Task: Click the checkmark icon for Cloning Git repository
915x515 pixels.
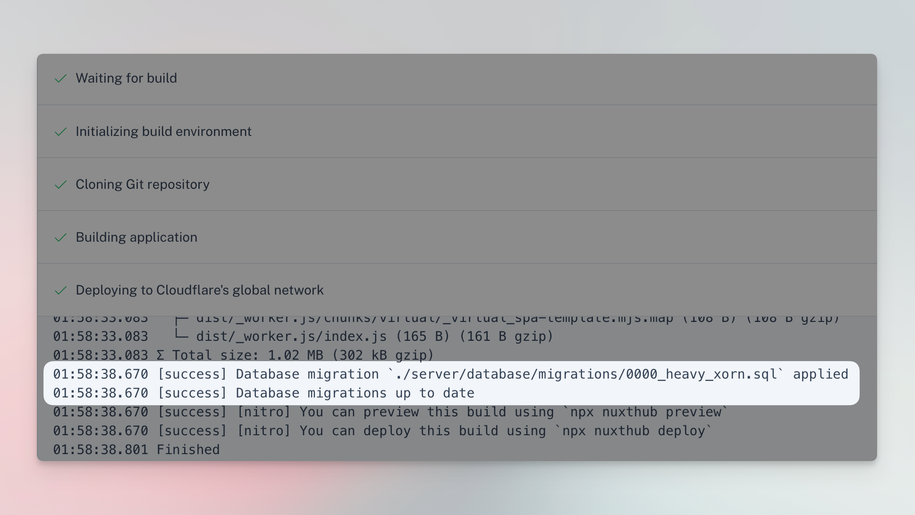Action: pyautogui.click(x=61, y=185)
